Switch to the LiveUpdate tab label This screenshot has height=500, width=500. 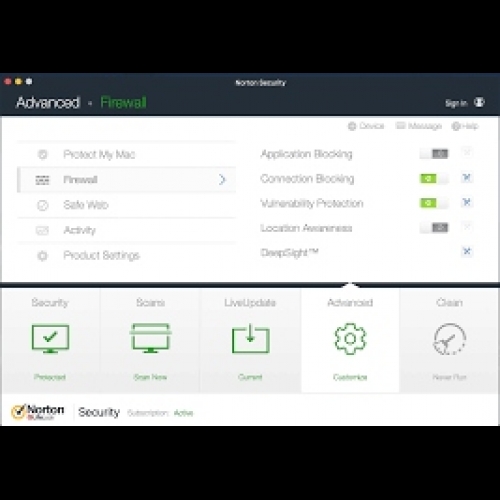250,303
